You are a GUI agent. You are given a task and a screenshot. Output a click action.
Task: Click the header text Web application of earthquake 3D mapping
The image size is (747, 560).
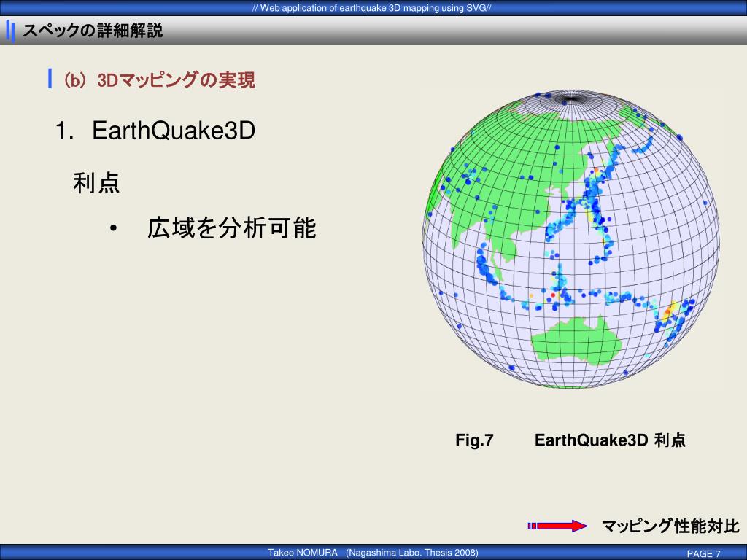pos(373,7)
